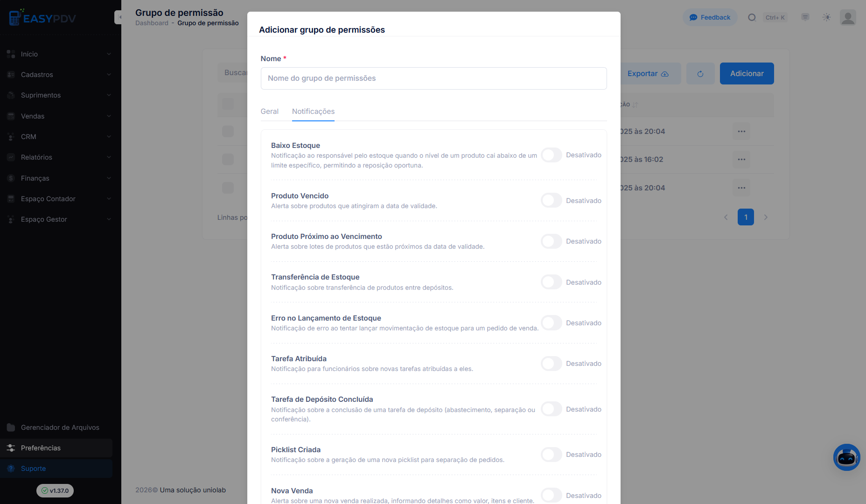Viewport: 866px width, 504px height.
Task: Open the user profile avatar
Action: pyautogui.click(x=848, y=17)
